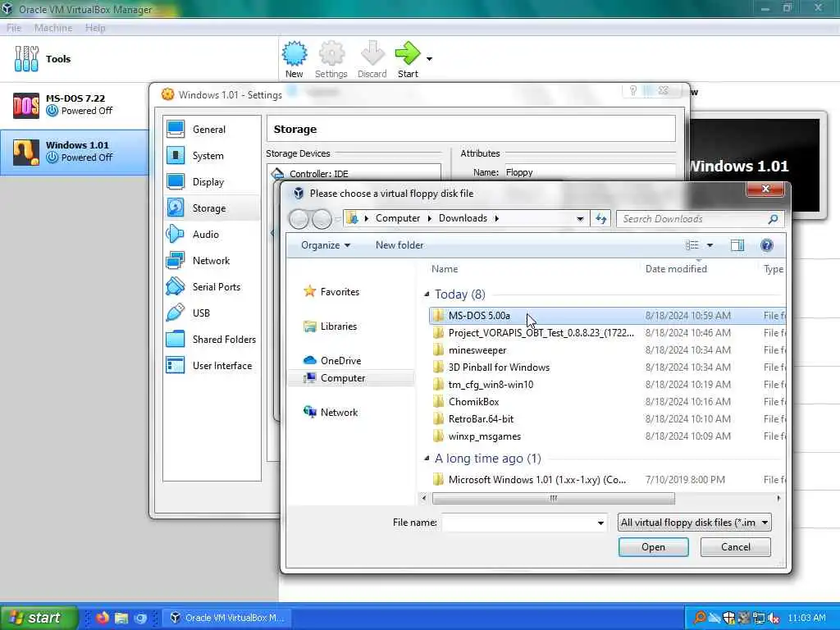Go to Favorites in navigation pane
This screenshot has width=840, height=630.
point(331,291)
